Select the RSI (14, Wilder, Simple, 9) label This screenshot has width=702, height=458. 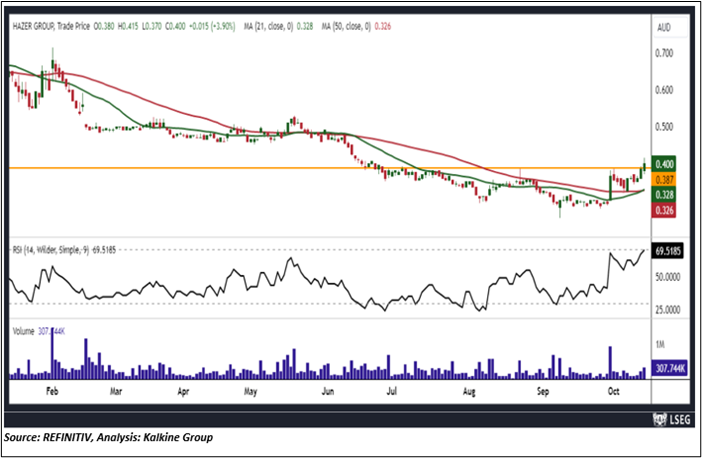(x=51, y=250)
